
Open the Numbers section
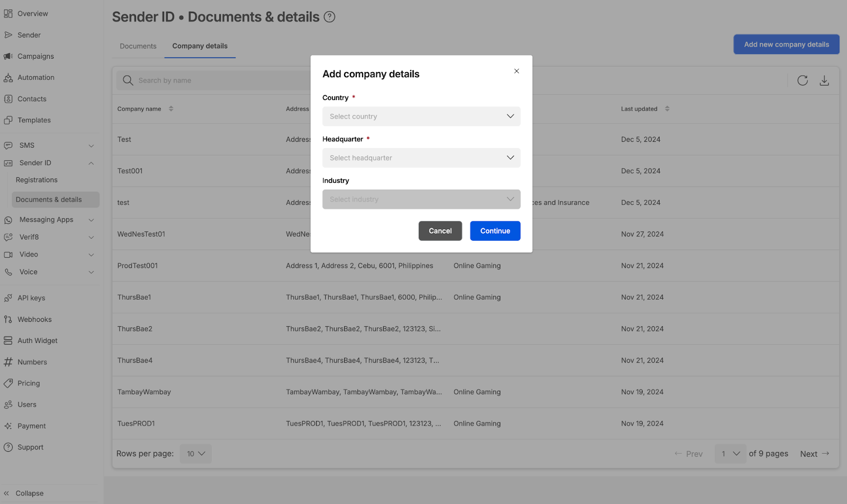(32, 362)
